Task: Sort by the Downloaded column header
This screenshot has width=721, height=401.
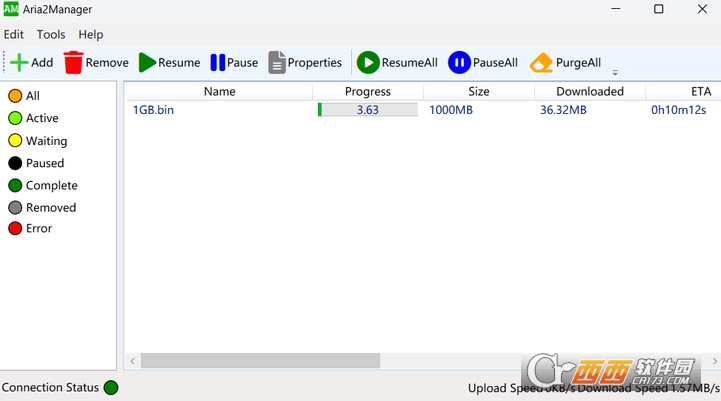Action: pyautogui.click(x=590, y=92)
